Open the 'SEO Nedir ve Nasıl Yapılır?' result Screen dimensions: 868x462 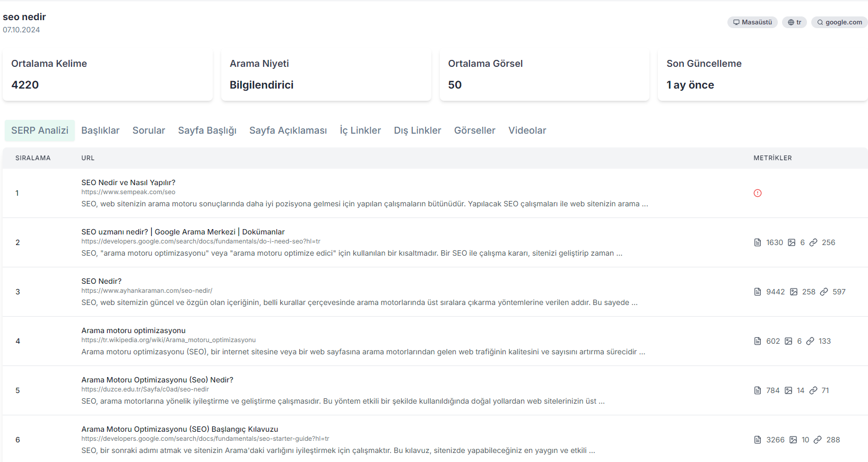click(x=128, y=182)
